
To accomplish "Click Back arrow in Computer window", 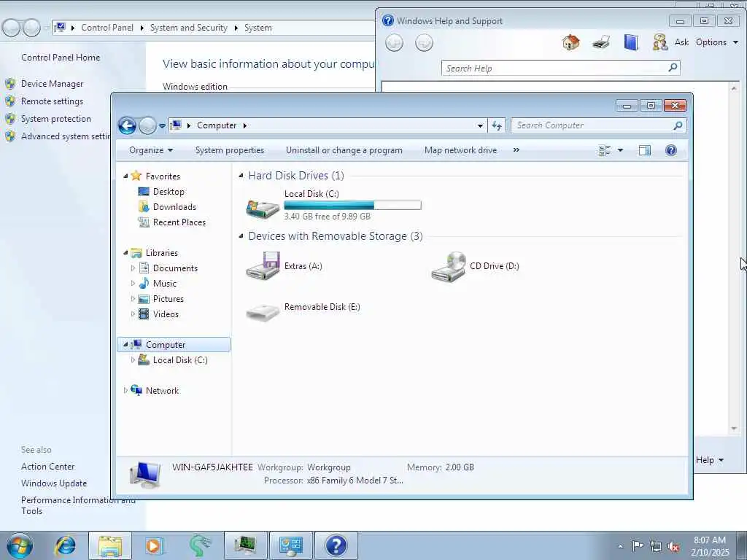I will click(x=127, y=125).
